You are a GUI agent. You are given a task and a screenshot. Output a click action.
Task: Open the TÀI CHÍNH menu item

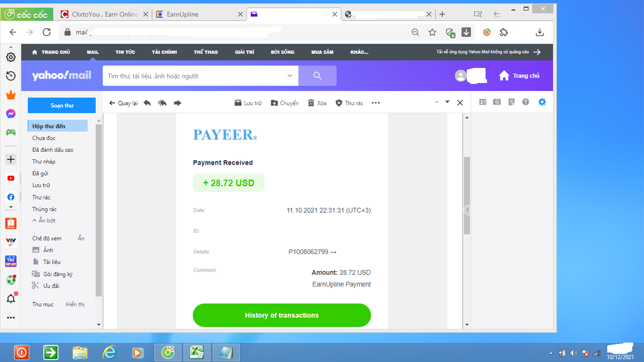[x=165, y=52]
